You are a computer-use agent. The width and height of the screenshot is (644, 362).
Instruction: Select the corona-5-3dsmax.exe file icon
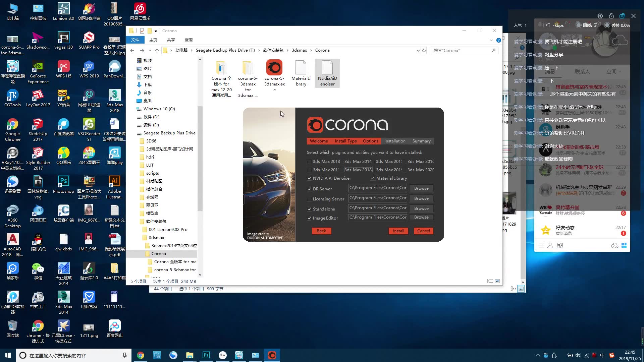(x=274, y=76)
